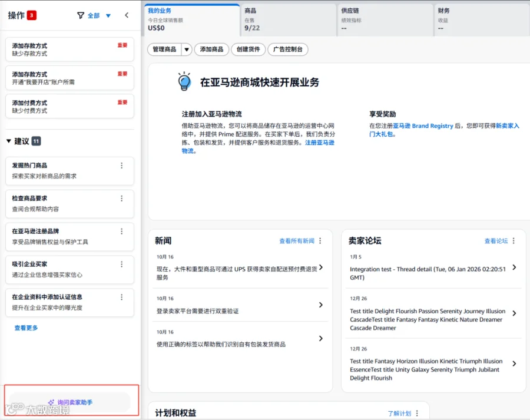Open news 使用正确的标签以帮助我们识别自有包装发货商品
The width and height of the screenshot is (530, 420).
(221, 344)
